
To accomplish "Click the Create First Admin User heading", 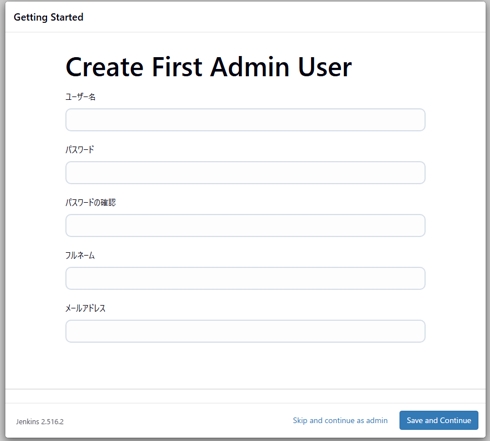I will tap(209, 67).
